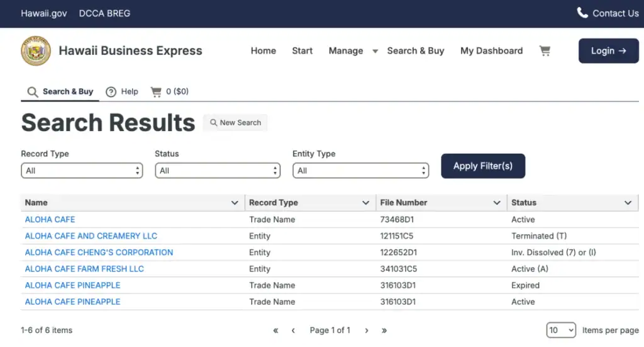Image resolution: width=644 pixels, height=347 pixels.
Task: Select the Help tab
Action: point(122,92)
